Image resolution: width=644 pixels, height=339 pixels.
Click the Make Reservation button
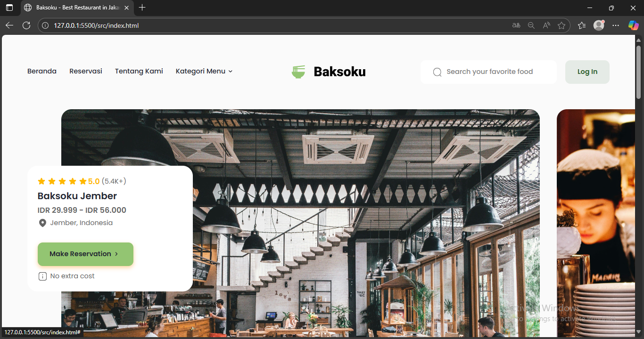coord(85,254)
